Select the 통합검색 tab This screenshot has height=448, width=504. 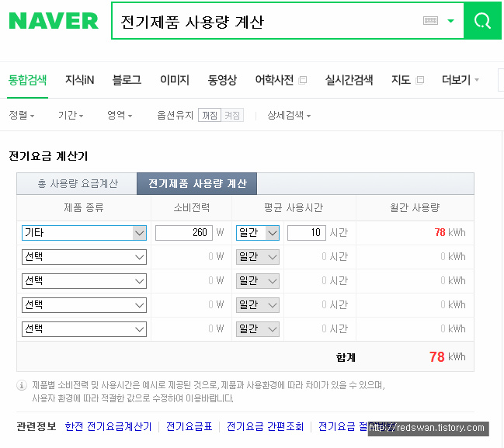(27, 80)
